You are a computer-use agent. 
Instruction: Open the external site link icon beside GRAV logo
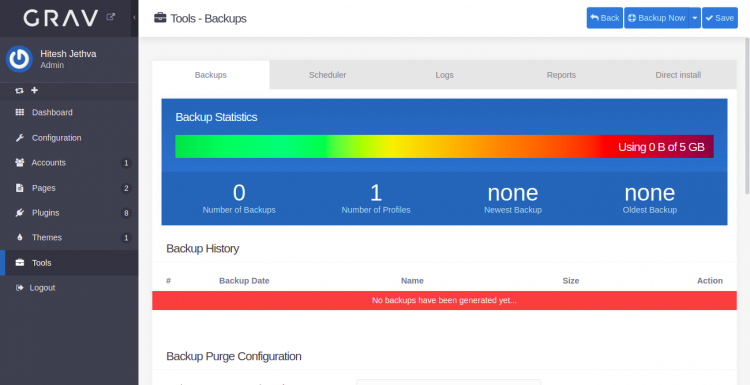coord(110,17)
